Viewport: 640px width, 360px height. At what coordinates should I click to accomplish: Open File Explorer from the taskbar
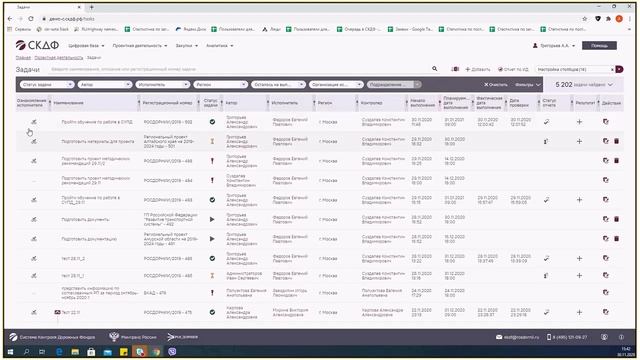(75, 351)
